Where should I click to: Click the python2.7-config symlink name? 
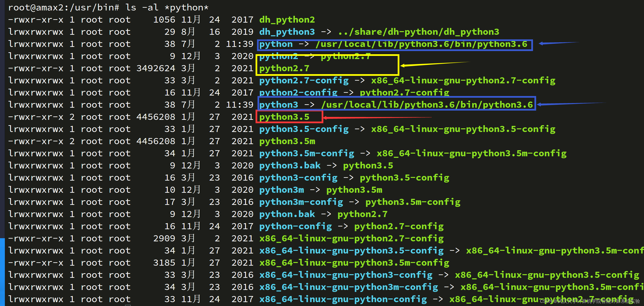coord(304,80)
